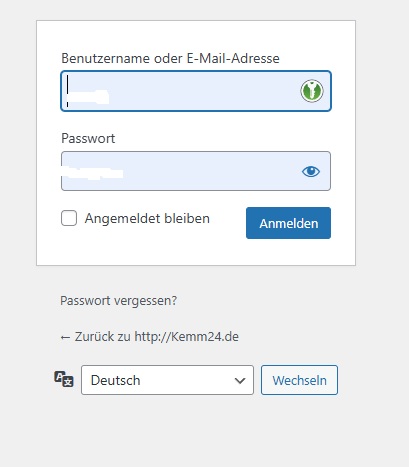This screenshot has width=409, height=467.
Task: Open the Passwort vergessen? link
Action: [x=118, y=301]
